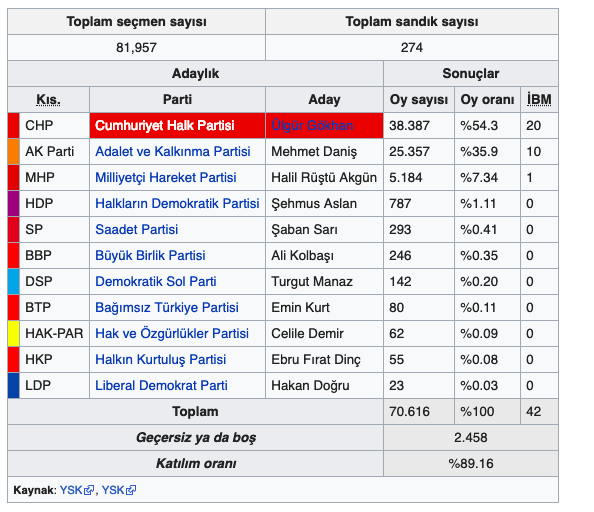Open Adalet ve Kalkınma Partisi link
Image resolution: width=594 pixels, height=512 pixels.
tap(173, 151)
